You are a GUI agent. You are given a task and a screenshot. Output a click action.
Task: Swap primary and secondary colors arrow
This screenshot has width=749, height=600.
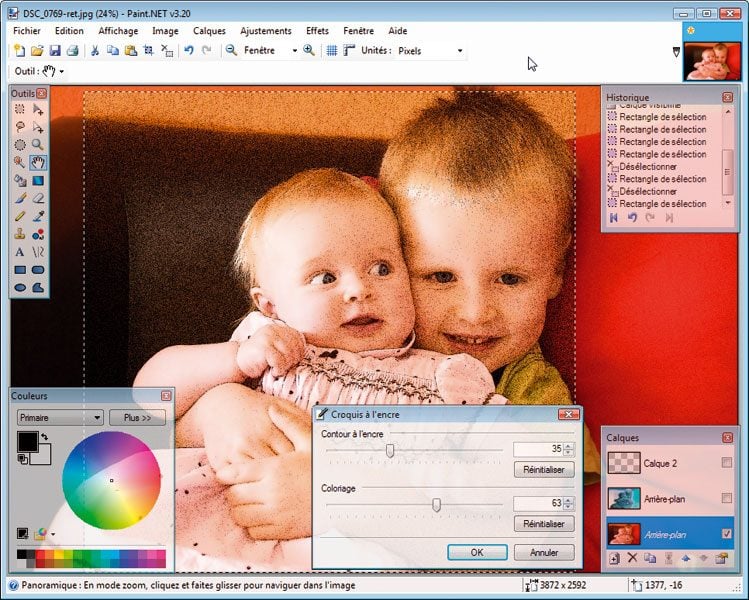45,438
